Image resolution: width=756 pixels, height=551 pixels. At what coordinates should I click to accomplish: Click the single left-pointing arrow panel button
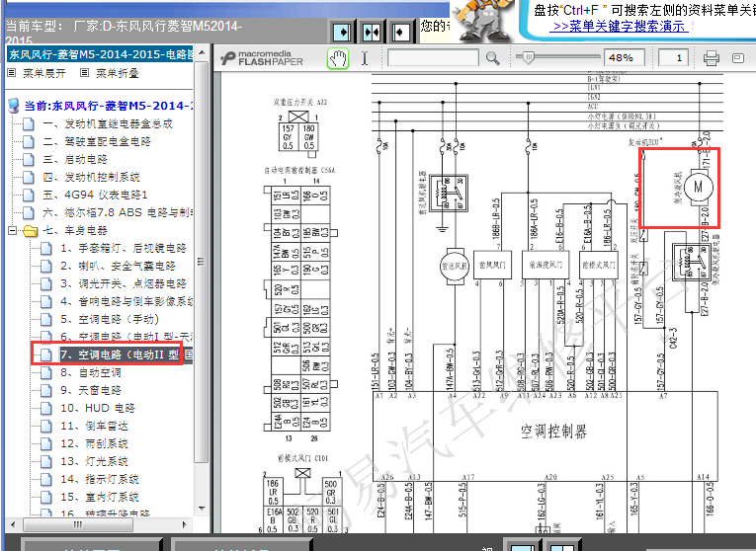coord(400,33)
